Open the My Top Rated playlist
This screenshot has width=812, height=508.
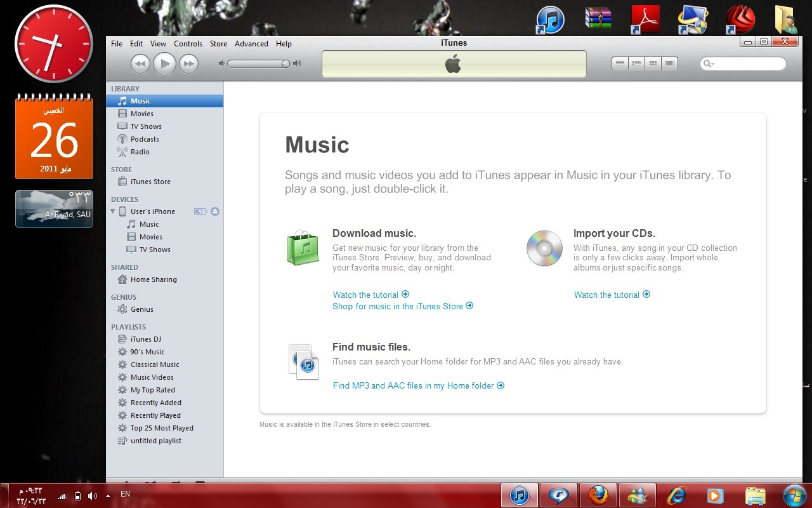pyautogui.click(x=164, y=390)
